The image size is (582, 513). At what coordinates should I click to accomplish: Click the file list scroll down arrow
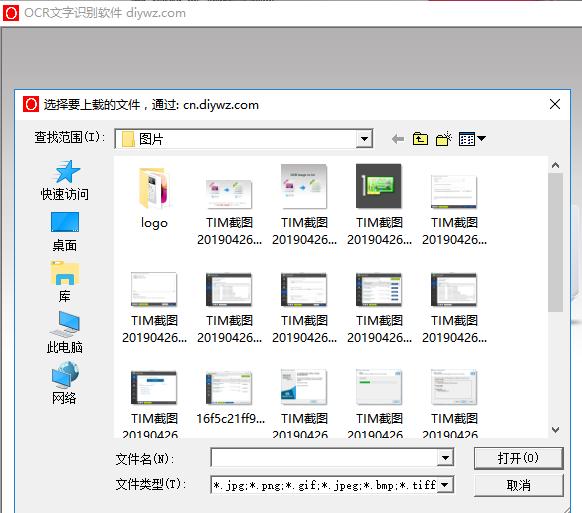tap(555, 430)
